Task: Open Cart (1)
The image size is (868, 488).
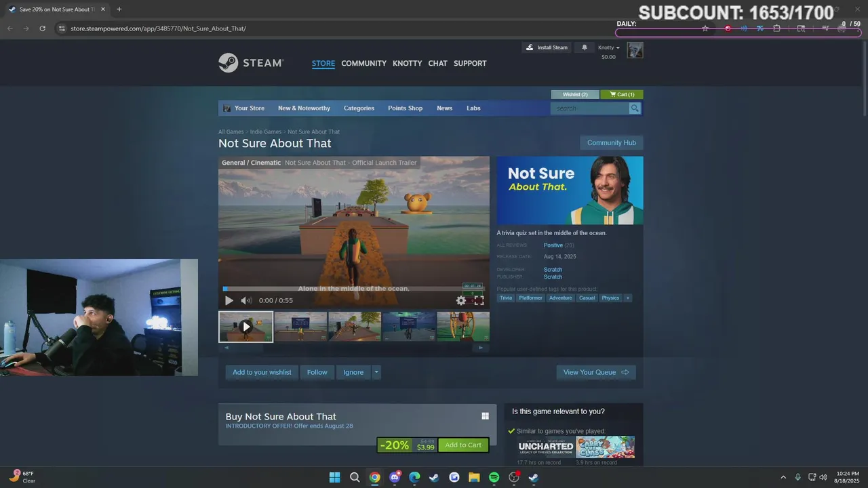Action: [622, 94]
